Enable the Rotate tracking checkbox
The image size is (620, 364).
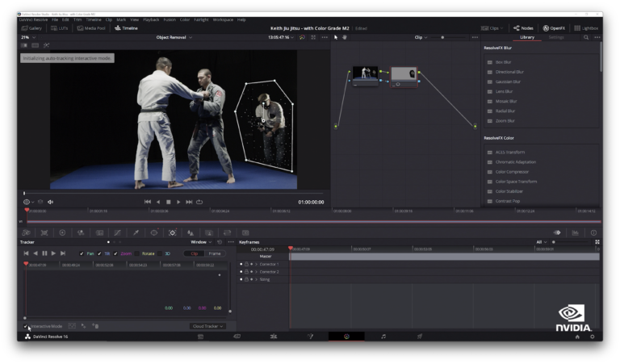pos(136,253)
